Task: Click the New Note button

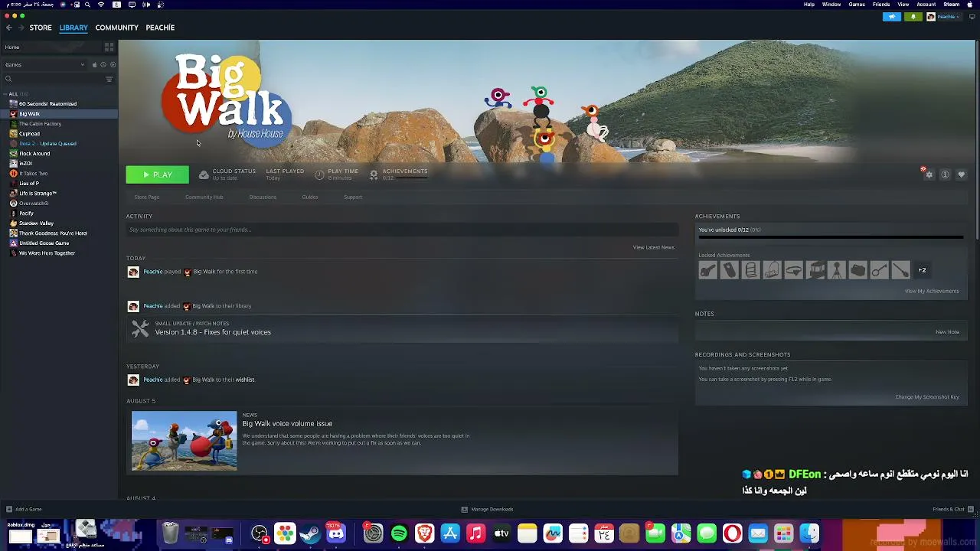Action: coord(947,332)
